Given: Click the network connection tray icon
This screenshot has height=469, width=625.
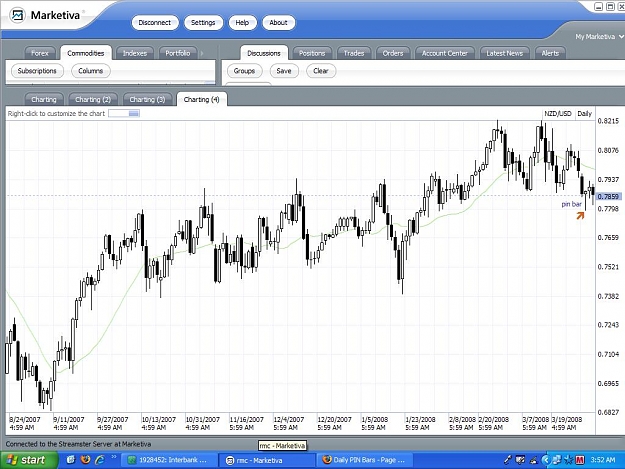Looking at the screenshot, I should coord(557,460).
